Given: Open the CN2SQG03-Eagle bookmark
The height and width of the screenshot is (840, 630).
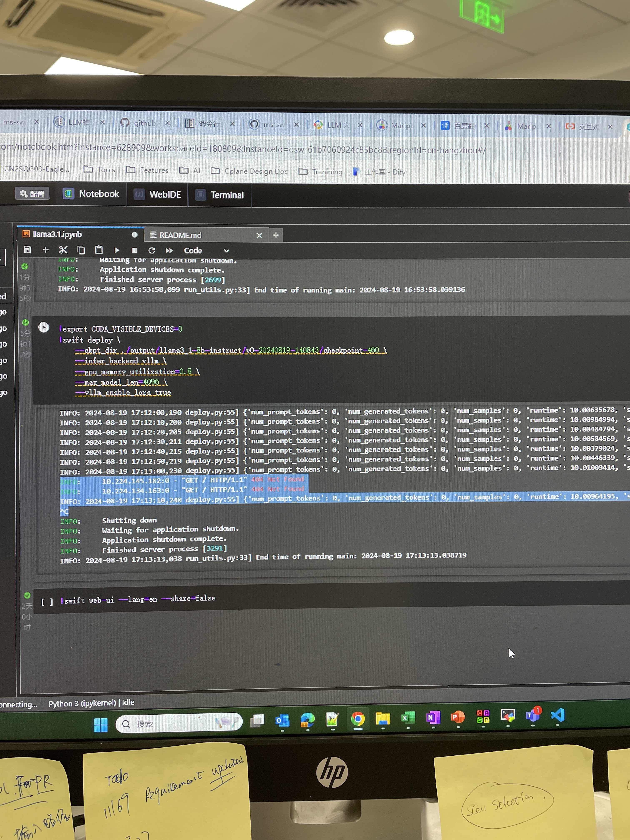Looking at the screenshot, I should (36, 169).
